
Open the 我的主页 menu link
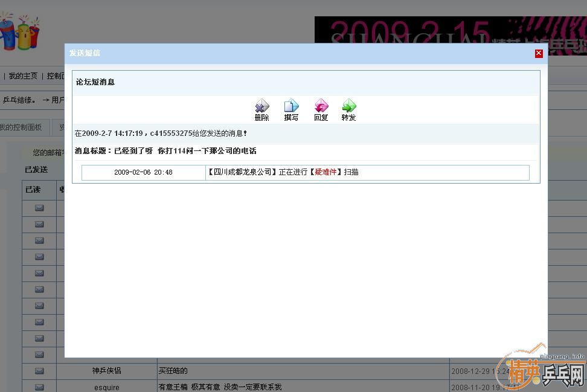(x=23, y=76)
